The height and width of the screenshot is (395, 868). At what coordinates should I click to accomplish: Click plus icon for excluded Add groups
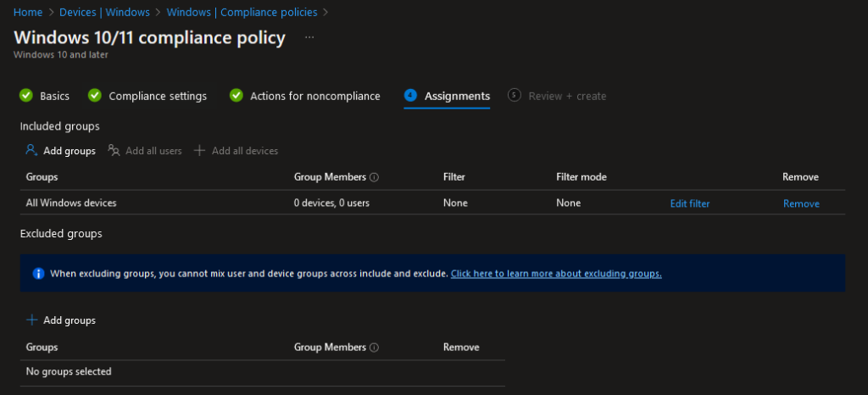pos(32,320)
